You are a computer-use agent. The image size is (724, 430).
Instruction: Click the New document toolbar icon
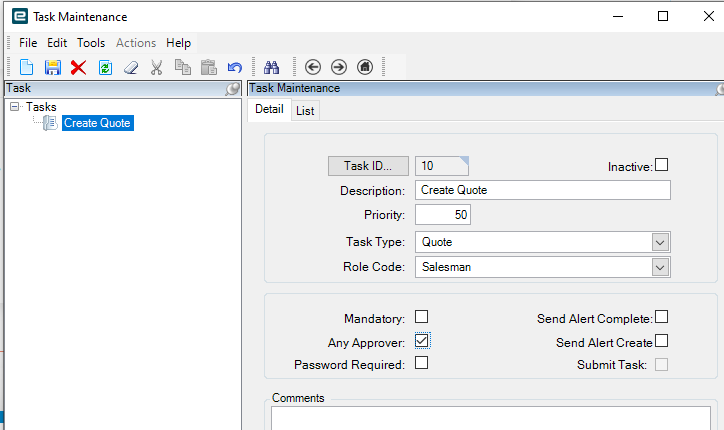coord(26,67)
